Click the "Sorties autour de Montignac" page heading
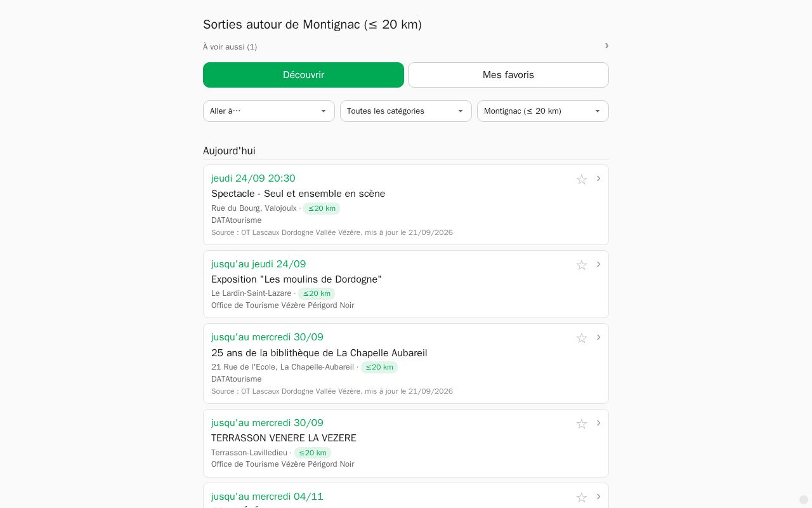The height and width of the screenshot is (508, 812). coord(312,25)
